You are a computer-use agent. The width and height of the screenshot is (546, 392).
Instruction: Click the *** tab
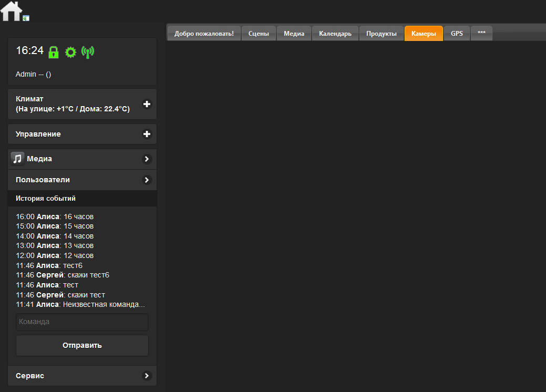tap(481, 34)
